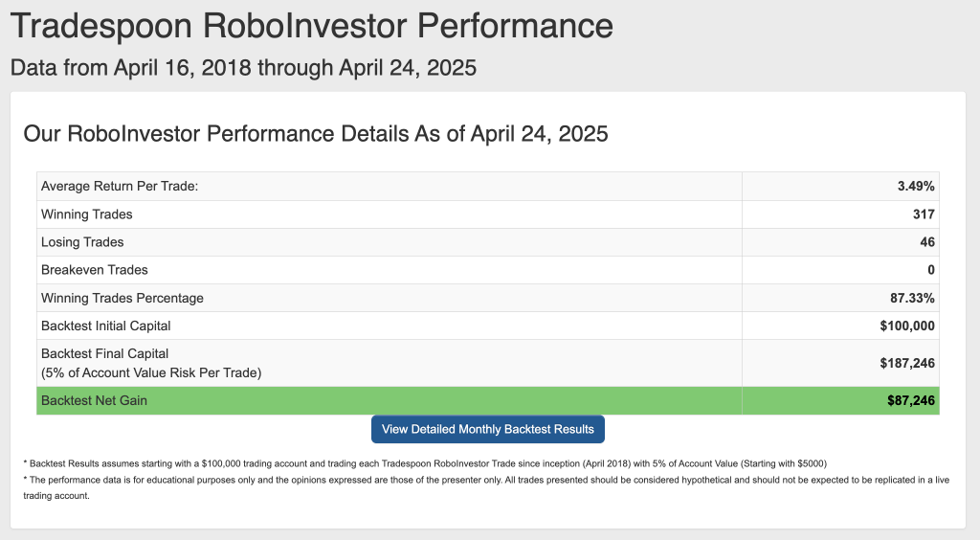Click the Losing Trades row label
The image size is (980, 540).
click(82, 242)
